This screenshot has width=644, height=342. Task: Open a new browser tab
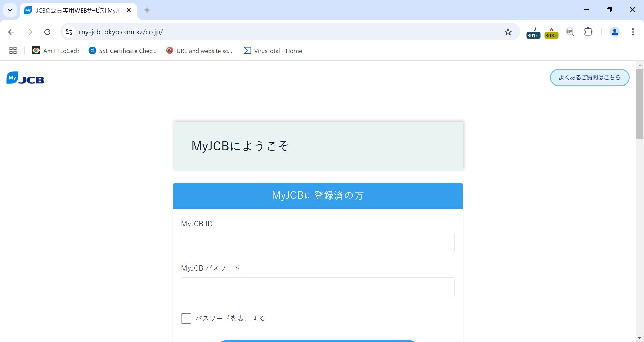point(147,10)
